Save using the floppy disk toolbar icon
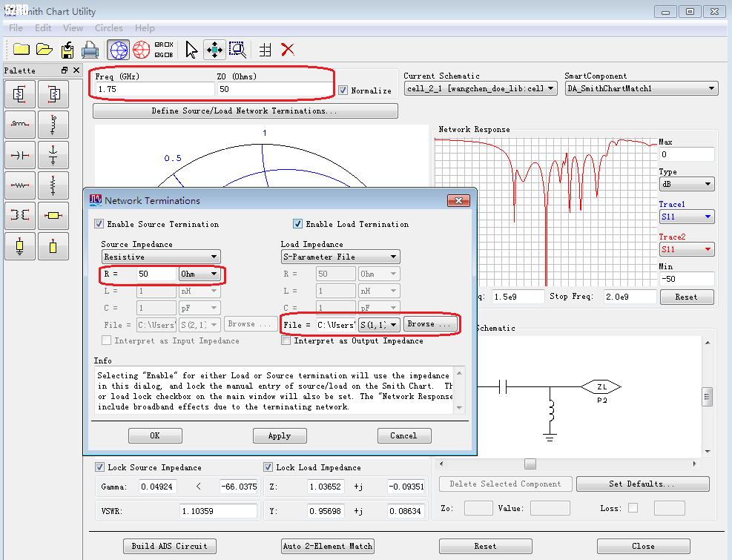Image resolution: width=732 pixels, height=560 pixels. (67, 50)
